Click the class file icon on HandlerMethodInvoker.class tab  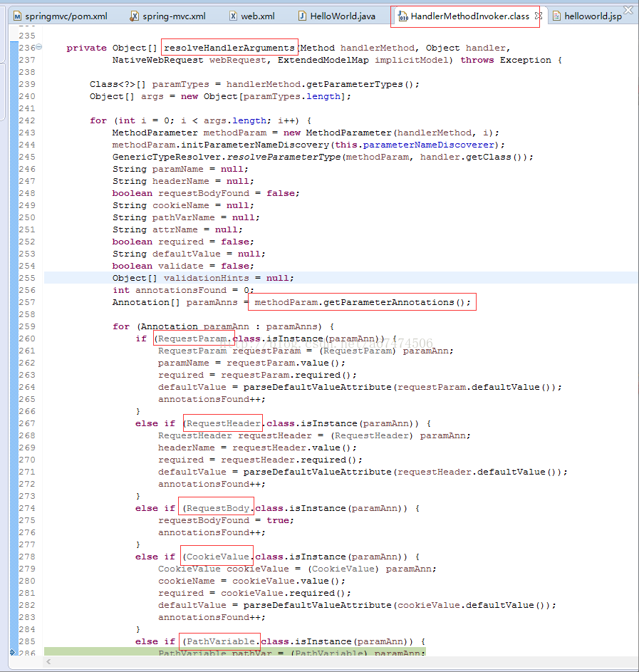coord(402,16)
